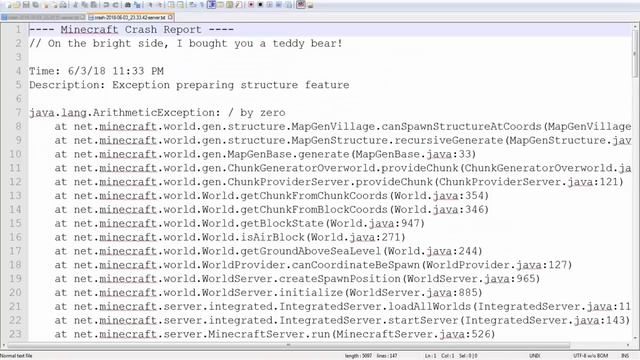Viewport: 640px width, 360px height.
Task: Click the MapGenVillage.canSpawnStructureAtCoords line
Action: 343,127
